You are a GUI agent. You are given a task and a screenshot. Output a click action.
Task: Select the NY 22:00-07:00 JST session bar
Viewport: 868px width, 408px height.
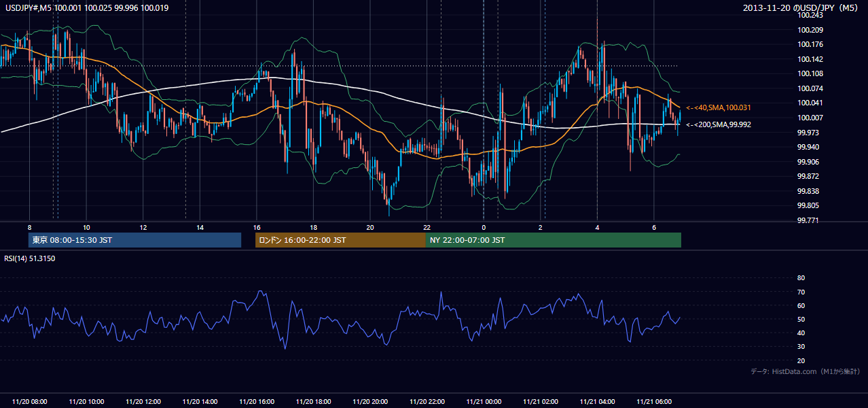554,240
